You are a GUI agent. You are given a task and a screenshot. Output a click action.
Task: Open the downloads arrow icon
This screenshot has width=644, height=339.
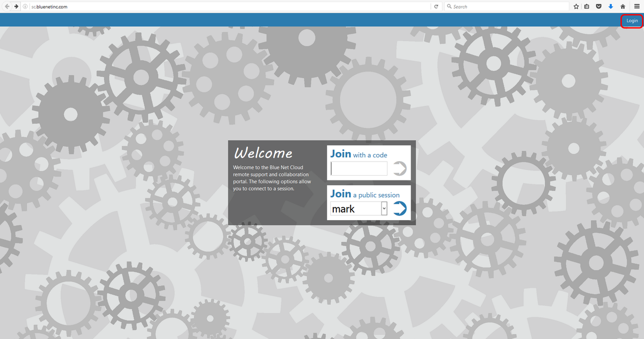(611, 6)
